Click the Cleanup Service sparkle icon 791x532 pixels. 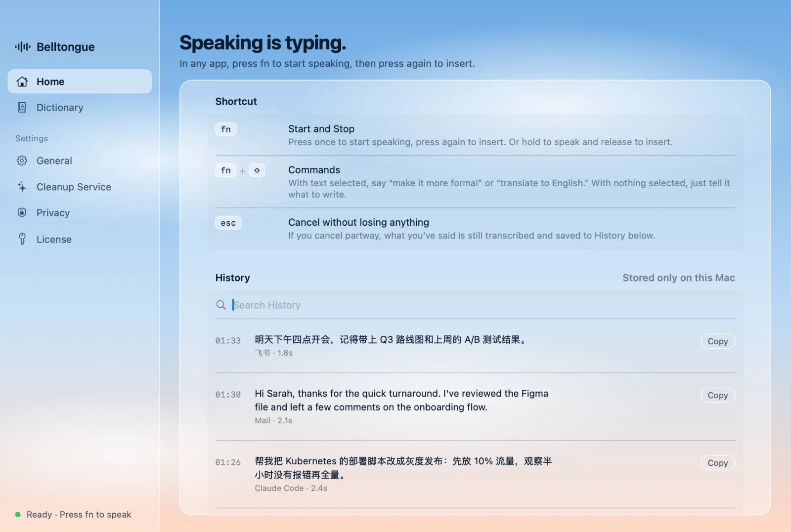(x=22, y=187)
